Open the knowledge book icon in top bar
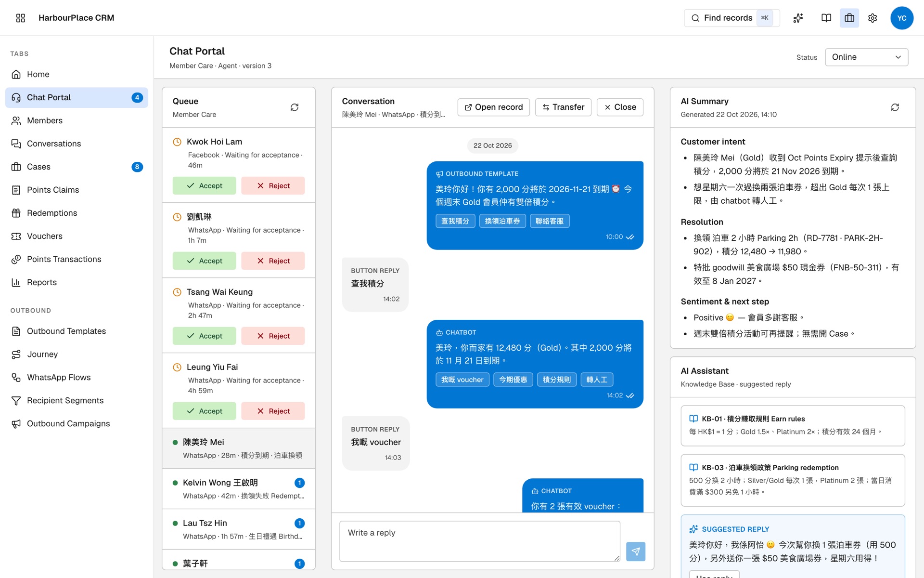 click(x=826, y=18)
